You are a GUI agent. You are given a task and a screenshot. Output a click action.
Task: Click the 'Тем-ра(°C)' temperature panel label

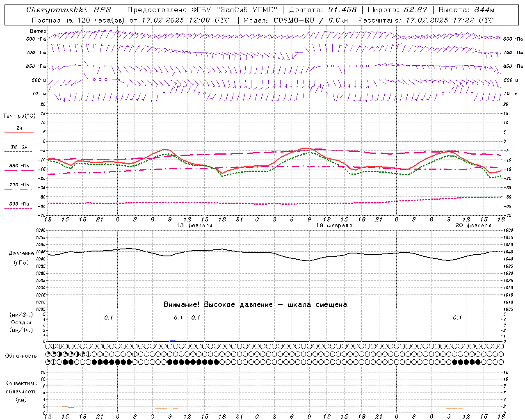pos(19,116)
